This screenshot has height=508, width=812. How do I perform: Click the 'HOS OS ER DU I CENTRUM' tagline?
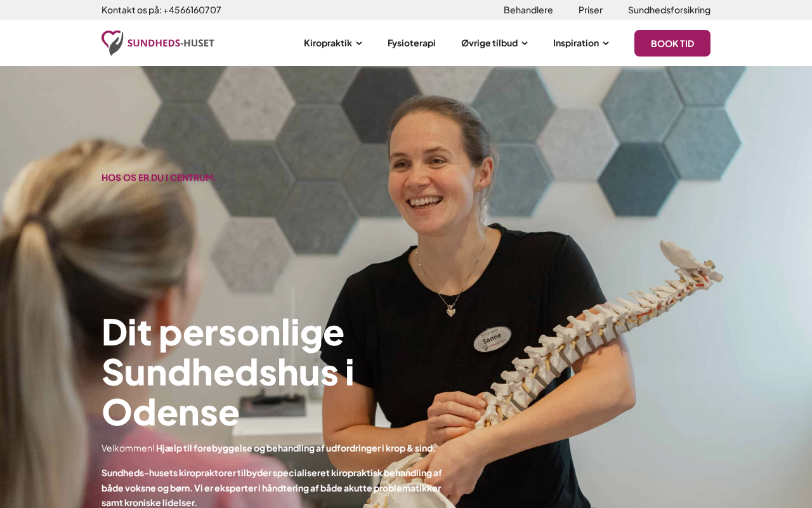click(x=159, y=177)
